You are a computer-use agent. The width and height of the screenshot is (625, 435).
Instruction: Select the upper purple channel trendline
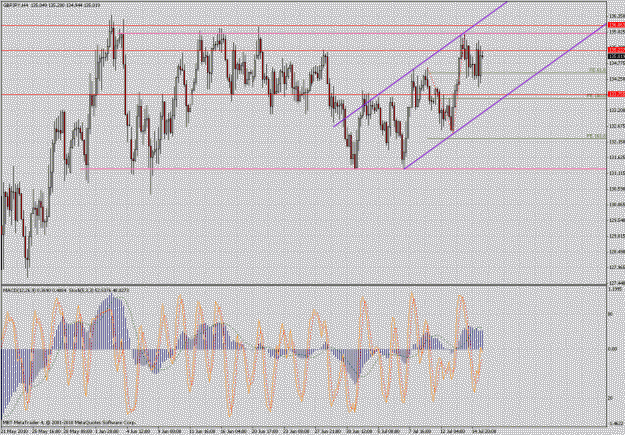(x=420, y=64)
